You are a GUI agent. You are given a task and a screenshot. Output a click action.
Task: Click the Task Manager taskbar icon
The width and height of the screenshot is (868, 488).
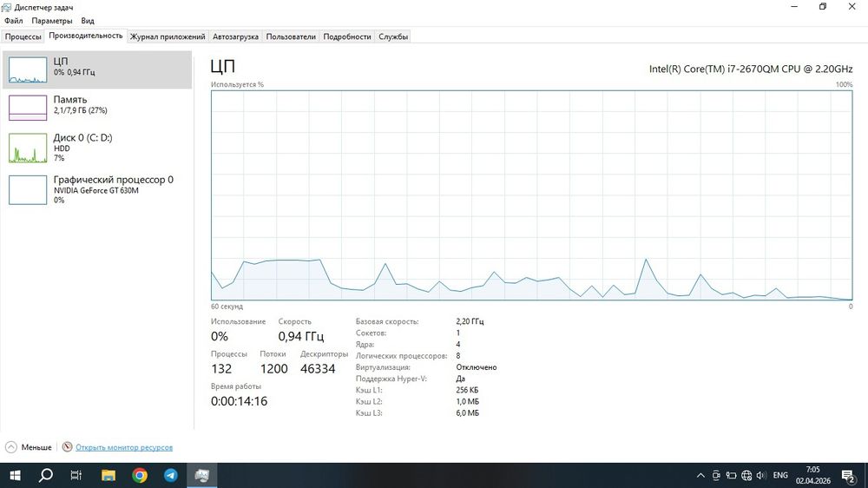pyautogui.click(x=202, y=475)
